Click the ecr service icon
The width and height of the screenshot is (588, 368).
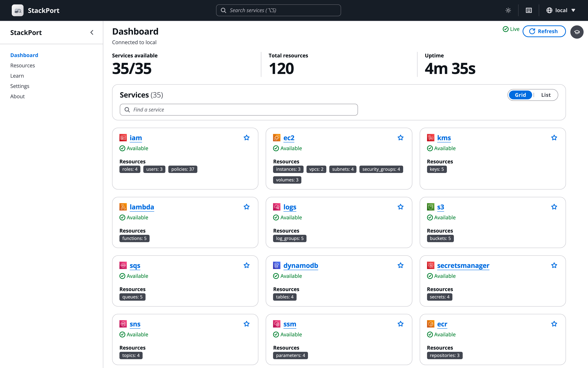431,324
